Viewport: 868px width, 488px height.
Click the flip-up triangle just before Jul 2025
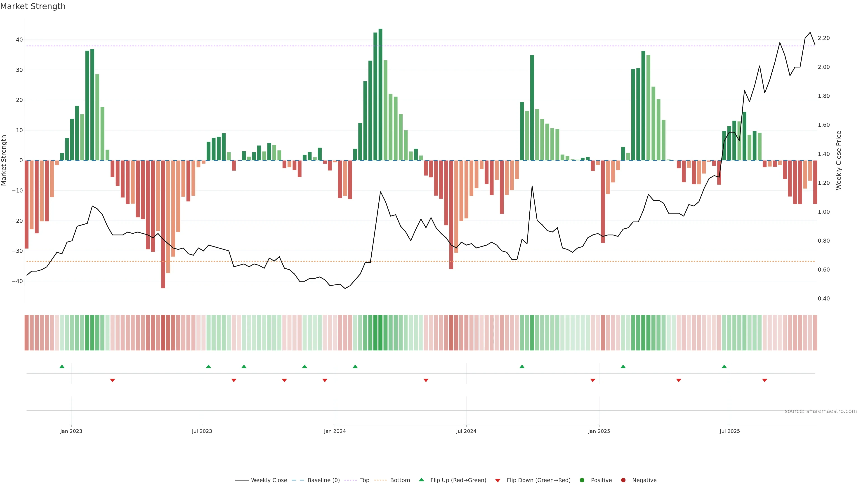tap(724, 366)
